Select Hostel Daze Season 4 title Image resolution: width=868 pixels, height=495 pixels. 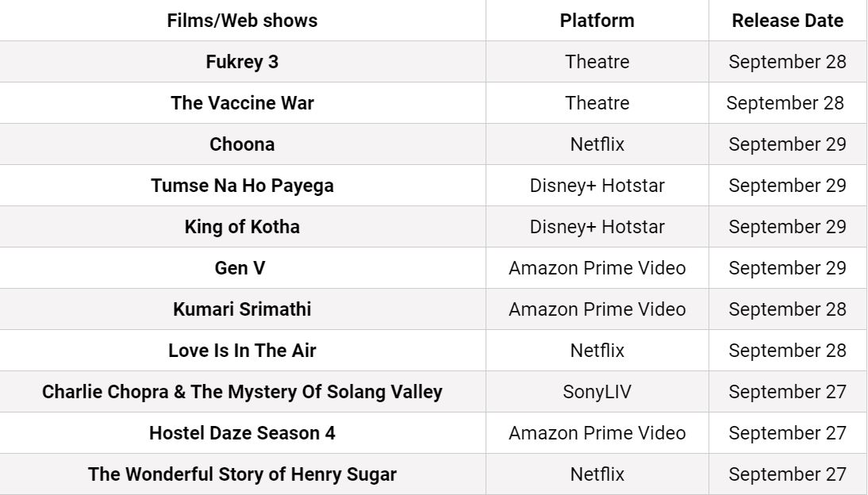tap(242, 433)
